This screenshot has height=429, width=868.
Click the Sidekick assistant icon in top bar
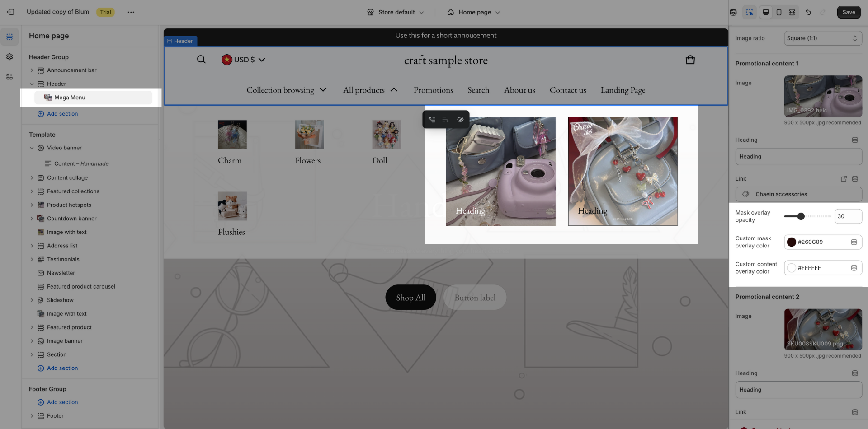pos(733,12)
